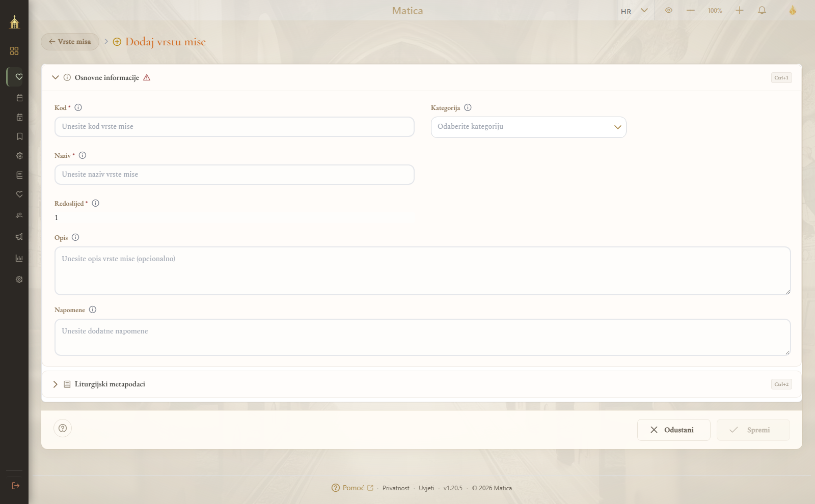Open the bookmark icon in sidebar
This screenshot has height=504, width=815.
[x=19, y=136]
